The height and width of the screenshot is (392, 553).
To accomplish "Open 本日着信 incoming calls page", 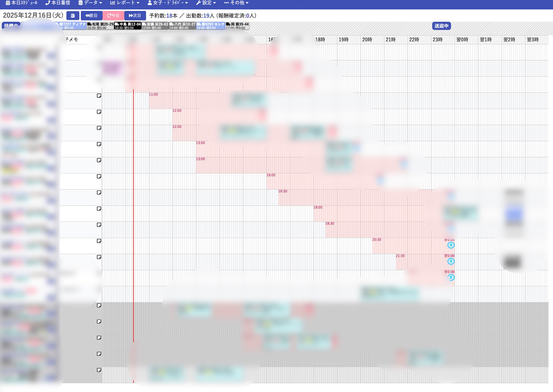I will point(58,3).
